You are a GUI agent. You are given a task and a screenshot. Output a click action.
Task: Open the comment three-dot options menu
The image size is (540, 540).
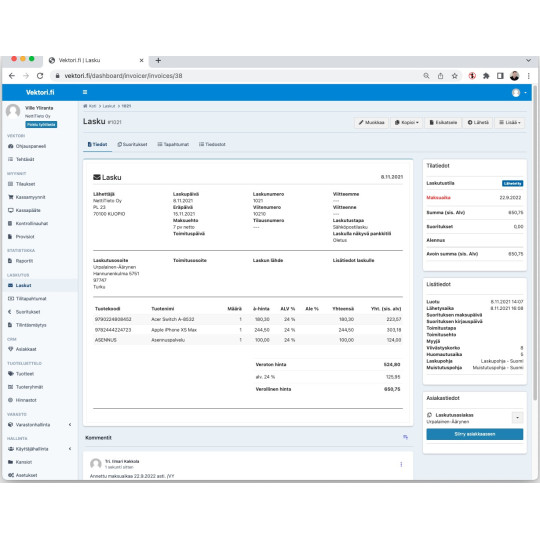click(x=401, y=464)
